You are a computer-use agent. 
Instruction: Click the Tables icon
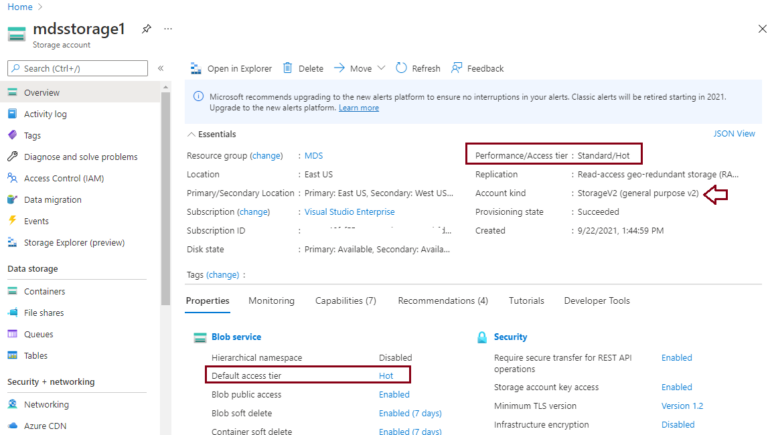tap(12, 355)
